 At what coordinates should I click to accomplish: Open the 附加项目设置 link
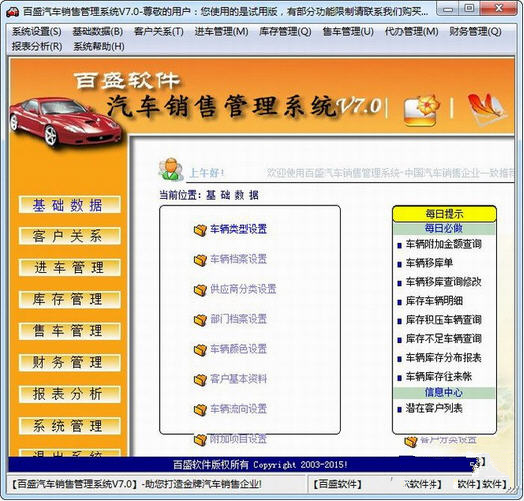pos(238,439)
